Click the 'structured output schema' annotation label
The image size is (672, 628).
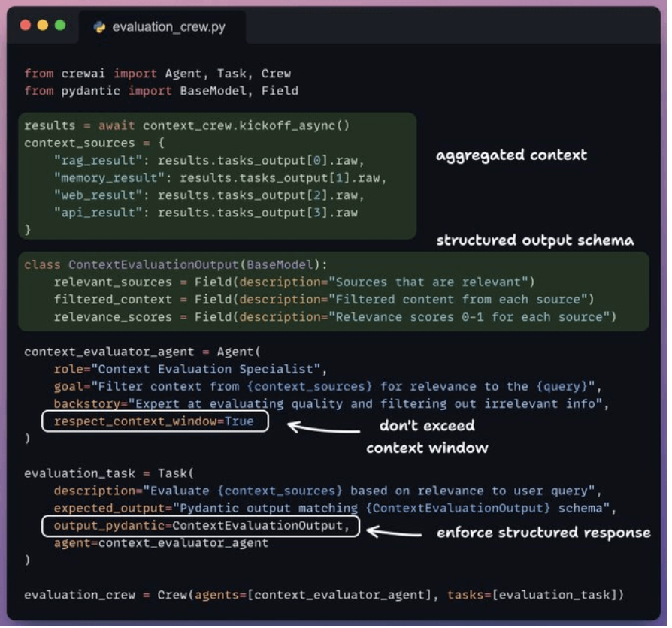coord(535,240)
